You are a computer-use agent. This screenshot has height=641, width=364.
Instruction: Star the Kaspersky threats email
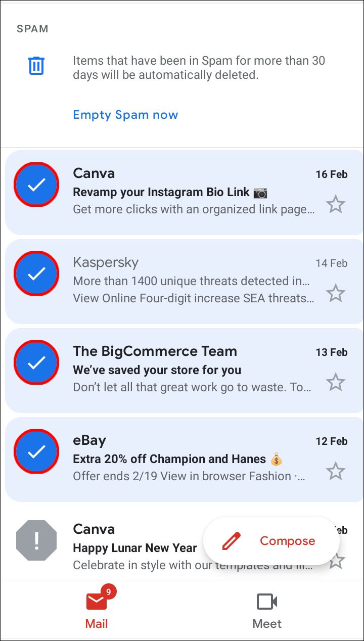pyautogui.click(x=335, y=294)
